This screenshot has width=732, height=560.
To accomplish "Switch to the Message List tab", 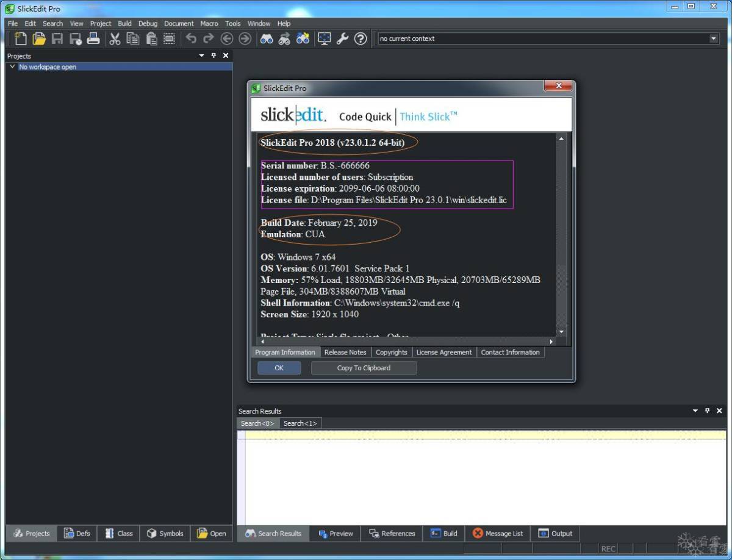I will coord(498,533).
